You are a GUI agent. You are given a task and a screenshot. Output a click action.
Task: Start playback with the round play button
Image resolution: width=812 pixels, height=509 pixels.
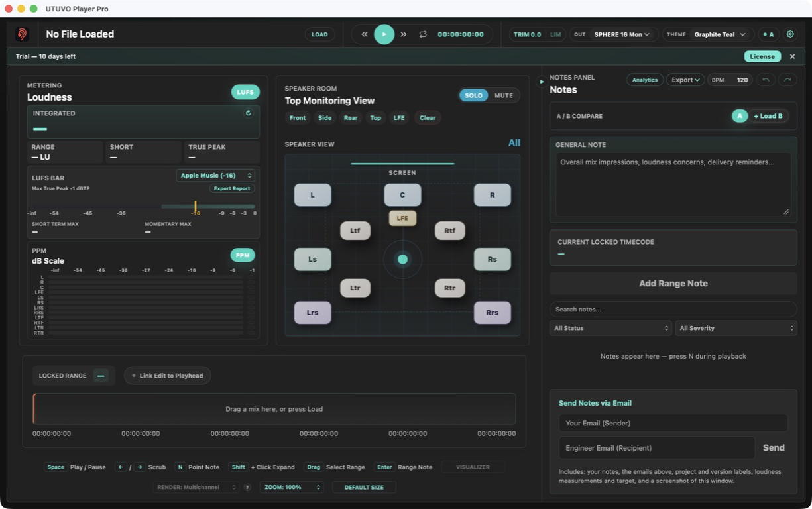coord(384,34)
